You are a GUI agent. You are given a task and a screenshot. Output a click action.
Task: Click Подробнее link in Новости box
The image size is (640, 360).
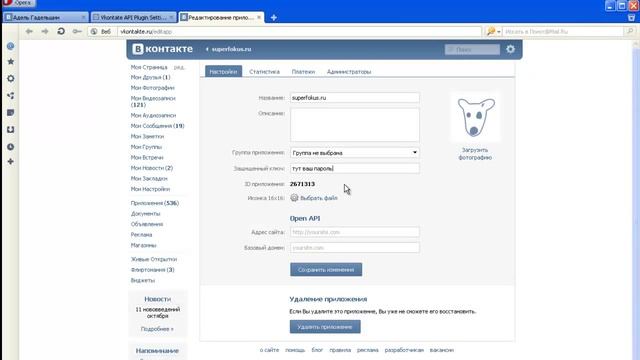click(x=157, y=329)
